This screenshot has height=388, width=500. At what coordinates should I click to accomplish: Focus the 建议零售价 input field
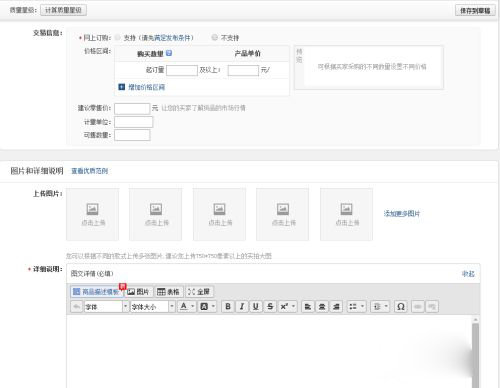(132, 109)
